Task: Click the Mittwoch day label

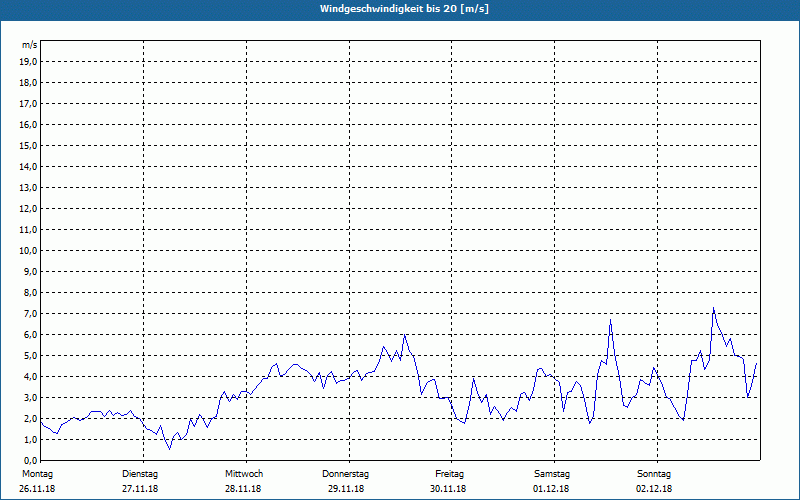Action: point(244,474)
